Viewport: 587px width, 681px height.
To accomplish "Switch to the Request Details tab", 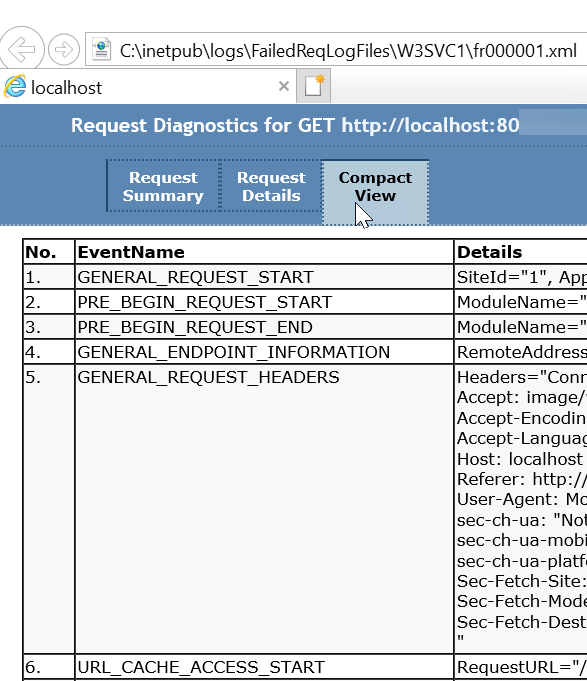I will click(x=271, y=186).
